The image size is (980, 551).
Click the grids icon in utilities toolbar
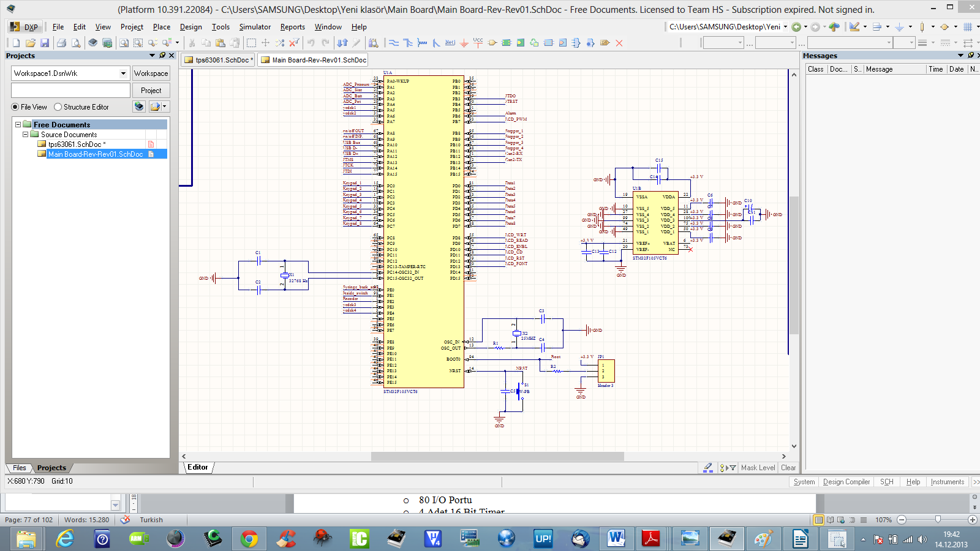(x=968, y=27)
